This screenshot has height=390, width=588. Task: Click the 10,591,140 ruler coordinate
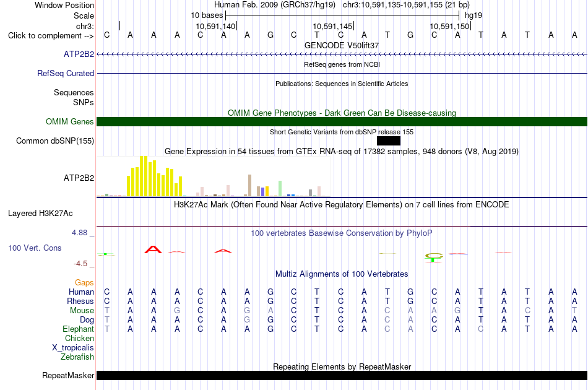click(x=215, y=26)
